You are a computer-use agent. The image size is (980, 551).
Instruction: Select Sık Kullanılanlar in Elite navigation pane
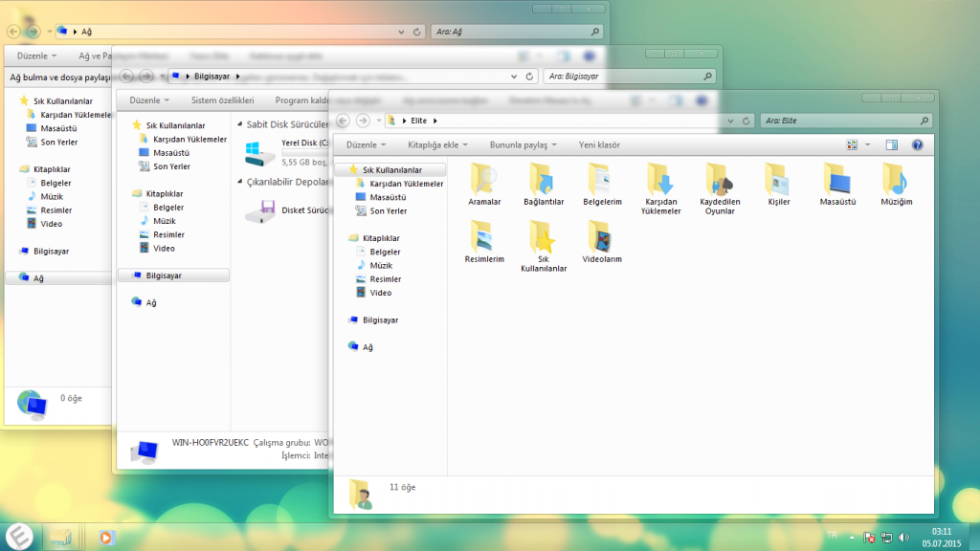pos(390,170)
